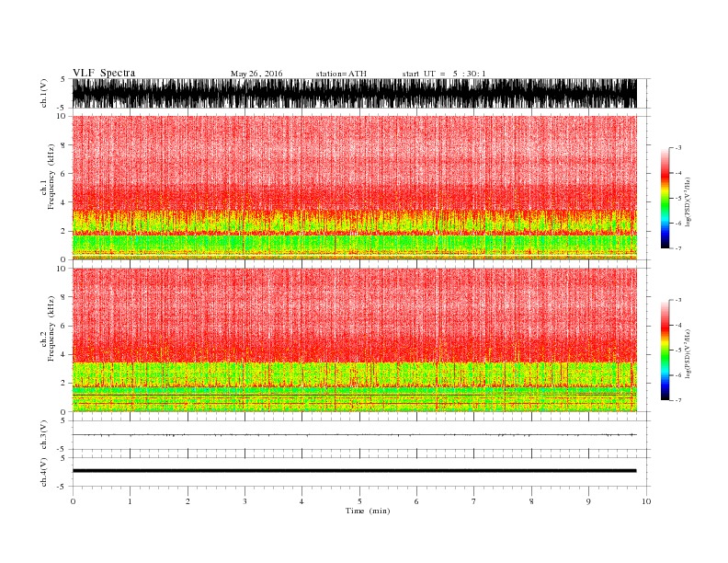Click the "ch.3(V)" axis label

[44, 435]
